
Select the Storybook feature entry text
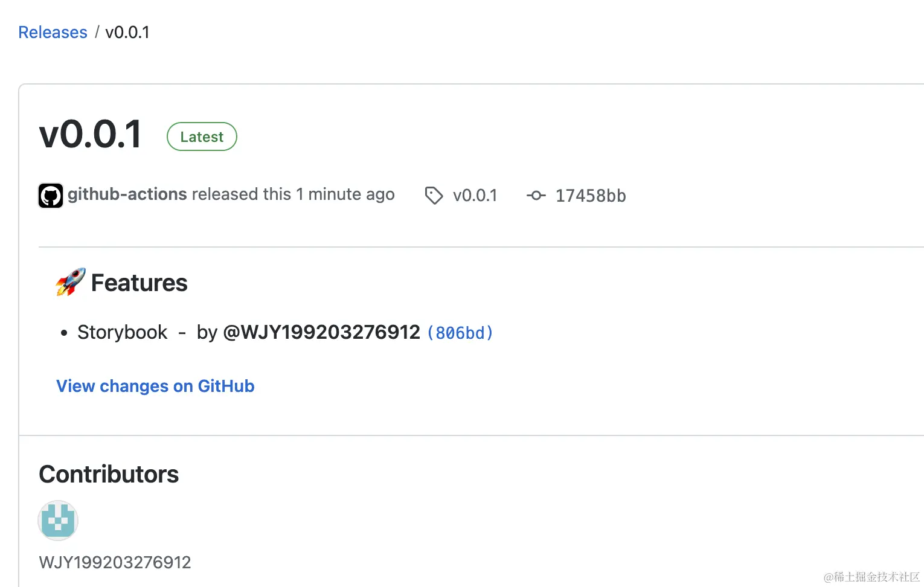[x=123, y=332]
